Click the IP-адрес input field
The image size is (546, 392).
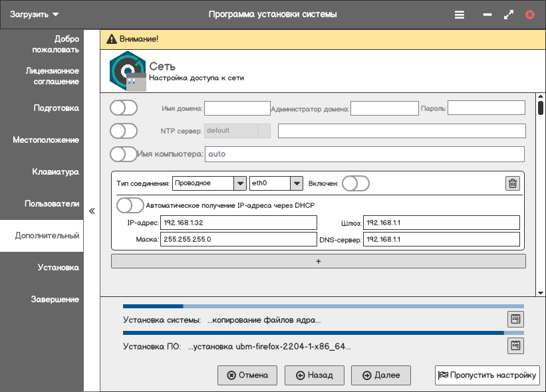(239, 223)
